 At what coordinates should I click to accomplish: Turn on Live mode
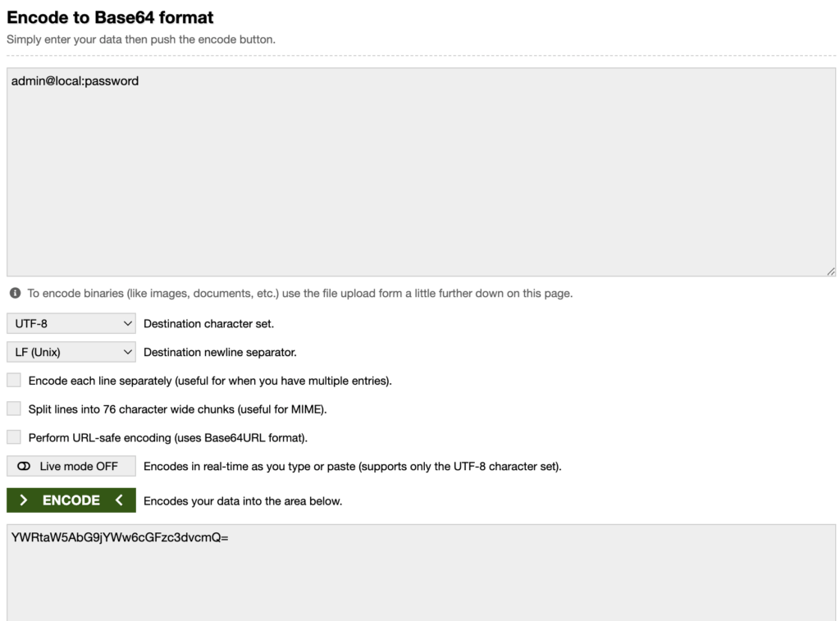(71, 467)
